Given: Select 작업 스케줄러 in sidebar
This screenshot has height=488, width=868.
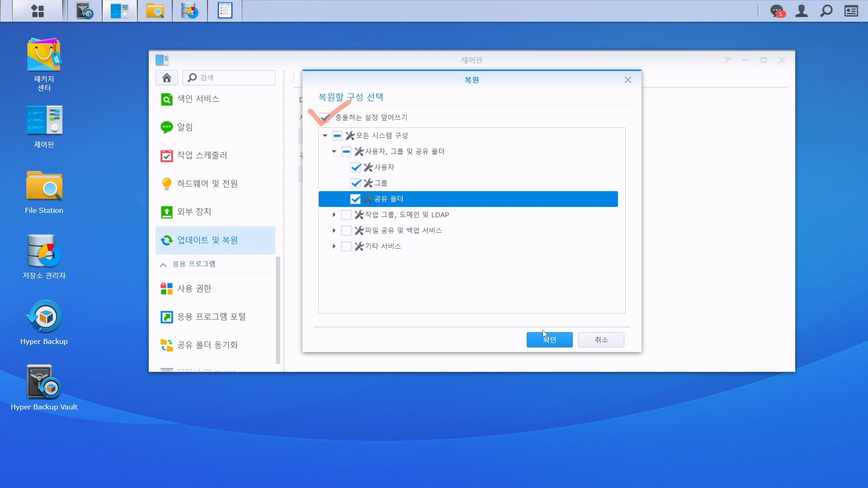Looking at the screenshot, I should click(202, 155).
